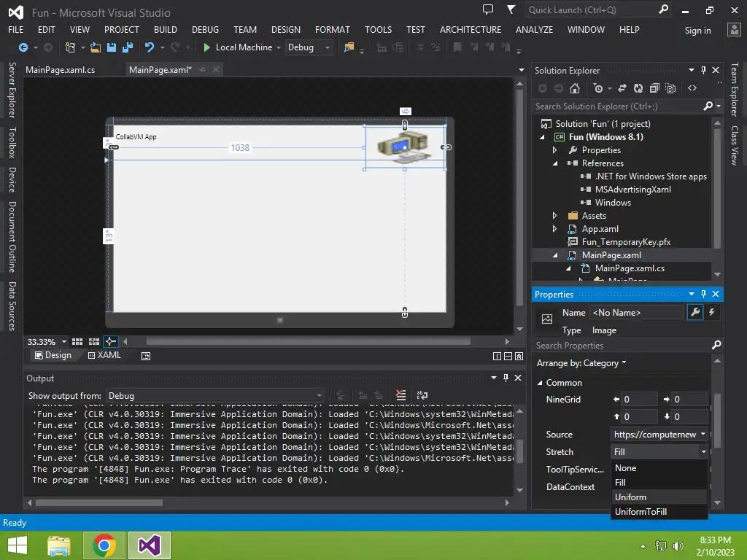This screenshot has height=560, width=747.
Task: Switch to the MainPage.xaml.cs tab
Action: pos(60,70)
